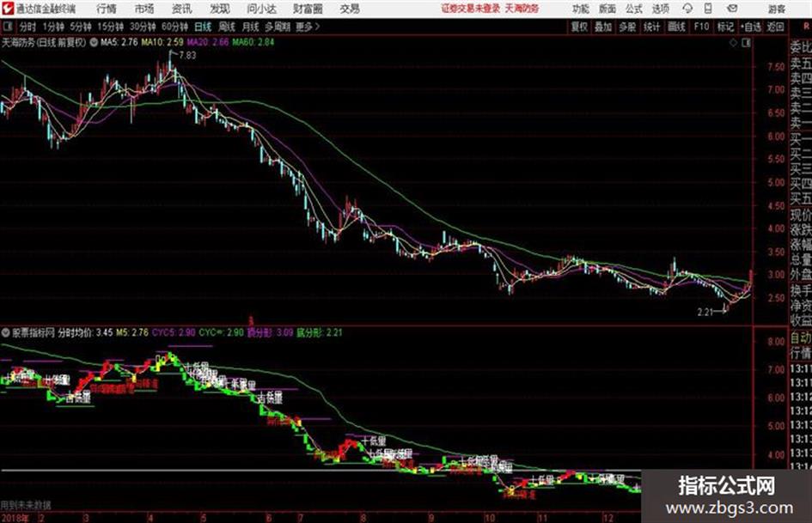Image resolution: width=812 pixels, height=523 pixels.
Task: Toggle the 复权 adjustment button
Action: (x=579, y=27)
